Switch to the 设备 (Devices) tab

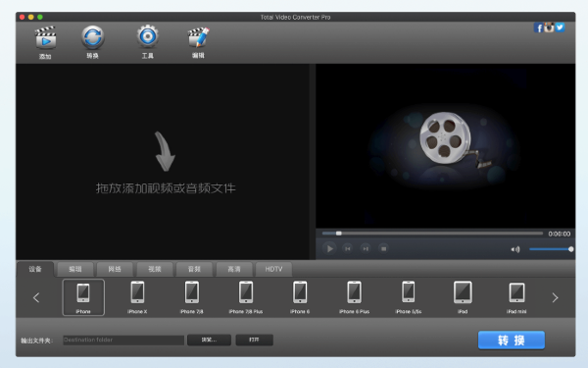pyautogui.click(x=35, y=269)
